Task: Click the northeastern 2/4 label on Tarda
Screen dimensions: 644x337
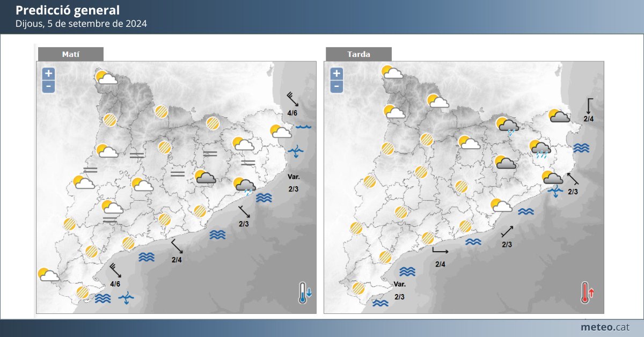Action: tap(589, 119)
